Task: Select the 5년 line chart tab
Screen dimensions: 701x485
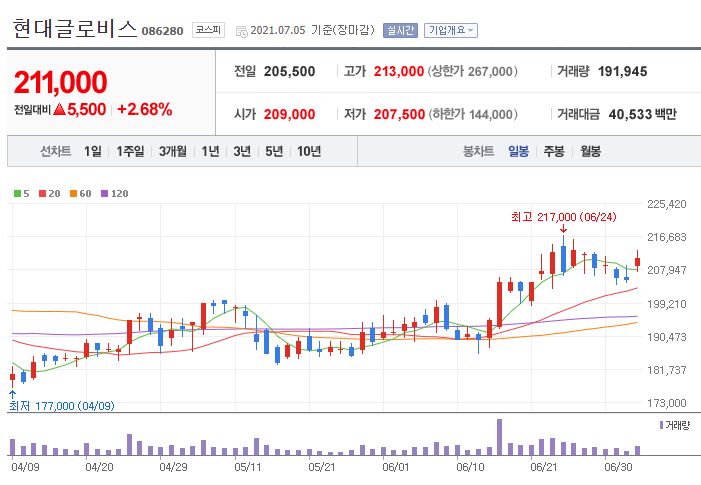Action: [x=274, y=152]
